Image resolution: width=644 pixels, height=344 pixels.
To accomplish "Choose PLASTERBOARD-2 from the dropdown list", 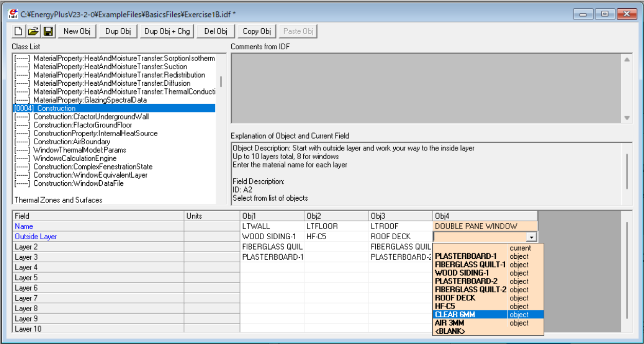I will [488, 281].
